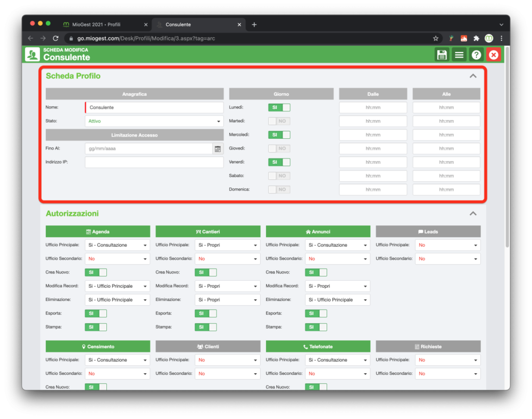Click the Indirizzo IP input field

click(154, 162)
